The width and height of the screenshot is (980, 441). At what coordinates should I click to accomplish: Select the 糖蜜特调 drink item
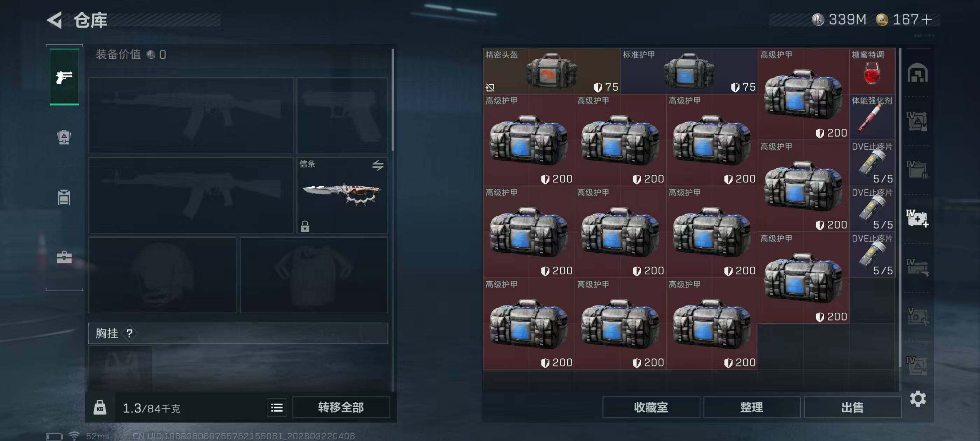click(872, 71)
